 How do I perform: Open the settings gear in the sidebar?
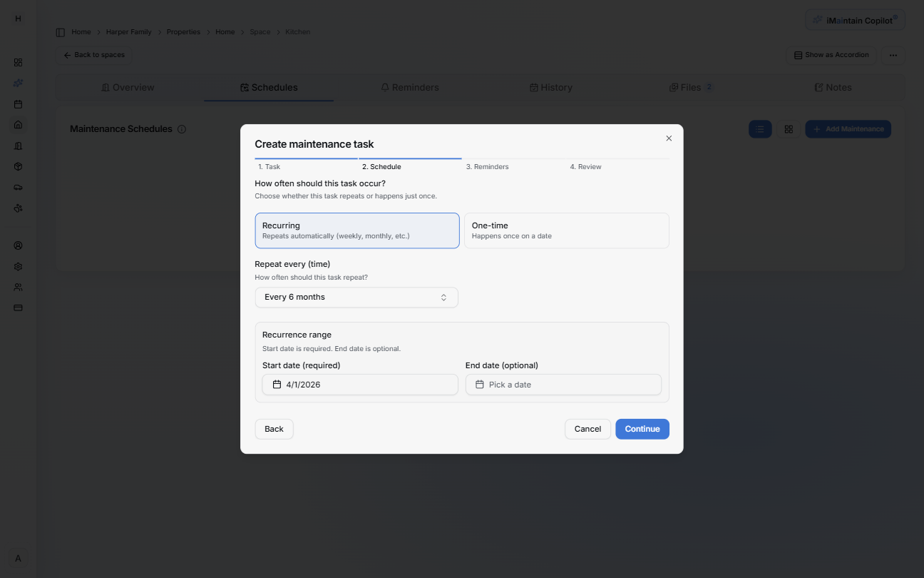tap(18, 266)
